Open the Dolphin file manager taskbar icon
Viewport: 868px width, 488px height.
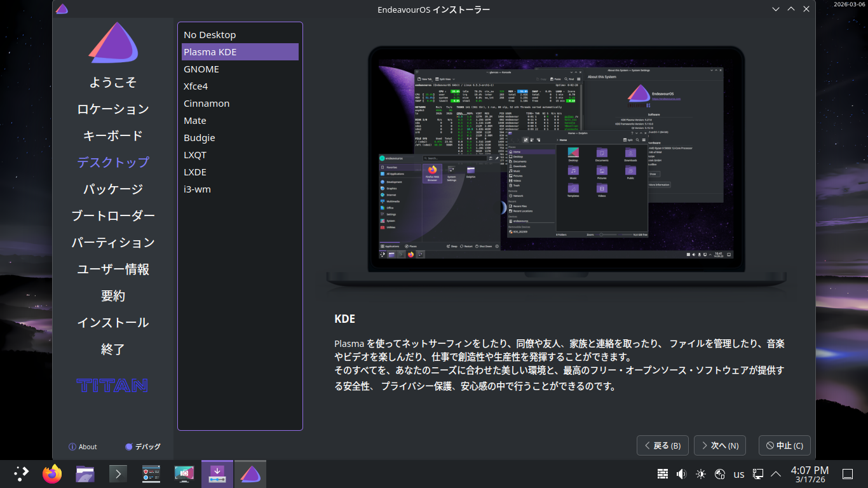pos(85,473)
